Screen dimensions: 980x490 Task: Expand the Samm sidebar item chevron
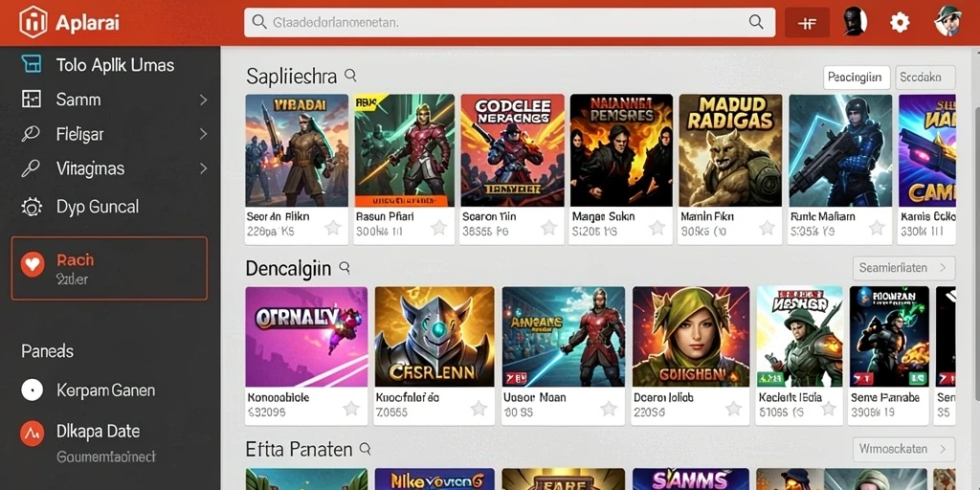203,100
